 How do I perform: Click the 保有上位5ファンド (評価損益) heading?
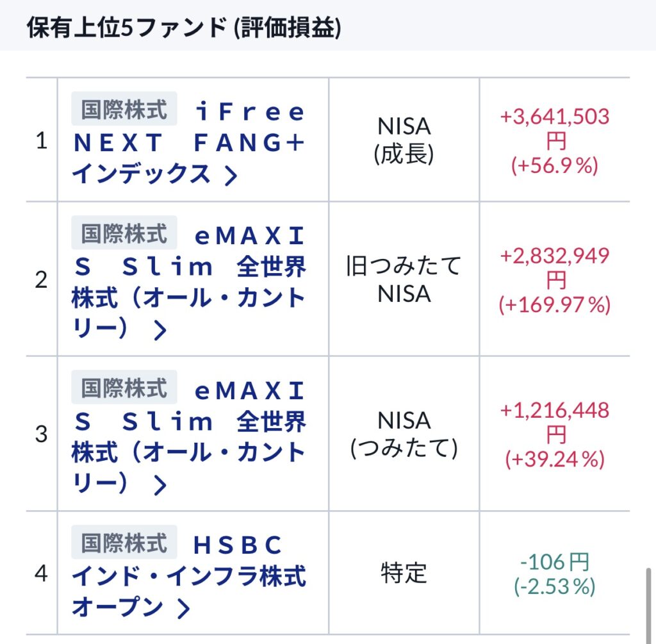(x=184, y=28)
